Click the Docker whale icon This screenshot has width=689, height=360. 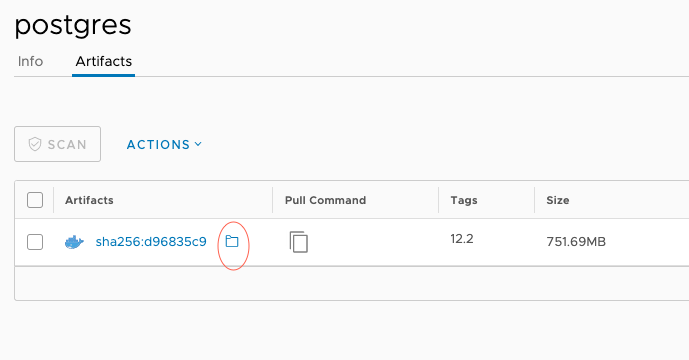(x=74, y=242)
